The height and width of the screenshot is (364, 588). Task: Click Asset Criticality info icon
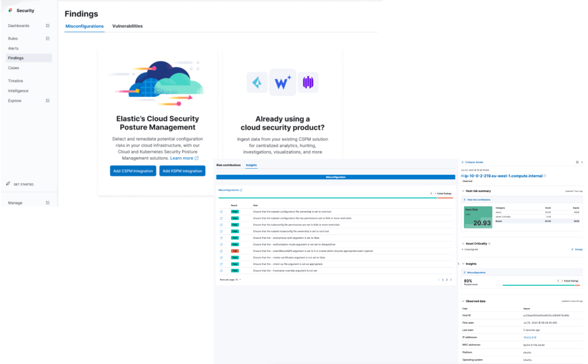point(489,244)
